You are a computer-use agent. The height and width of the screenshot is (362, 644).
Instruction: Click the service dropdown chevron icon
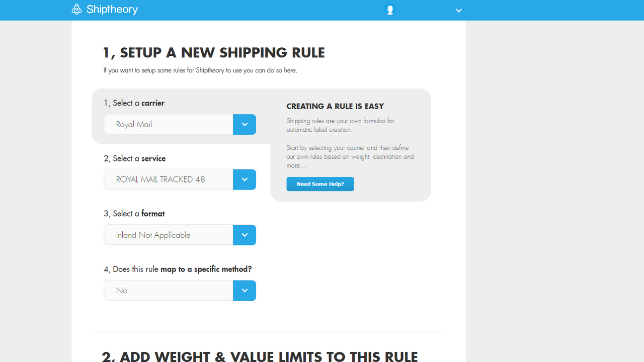pyautogui.click(x=244, y=179)
